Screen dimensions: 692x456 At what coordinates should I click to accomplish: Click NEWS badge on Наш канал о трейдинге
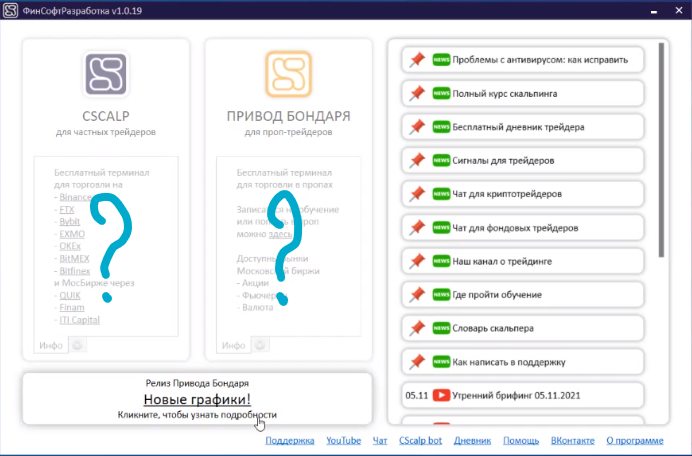441,261
